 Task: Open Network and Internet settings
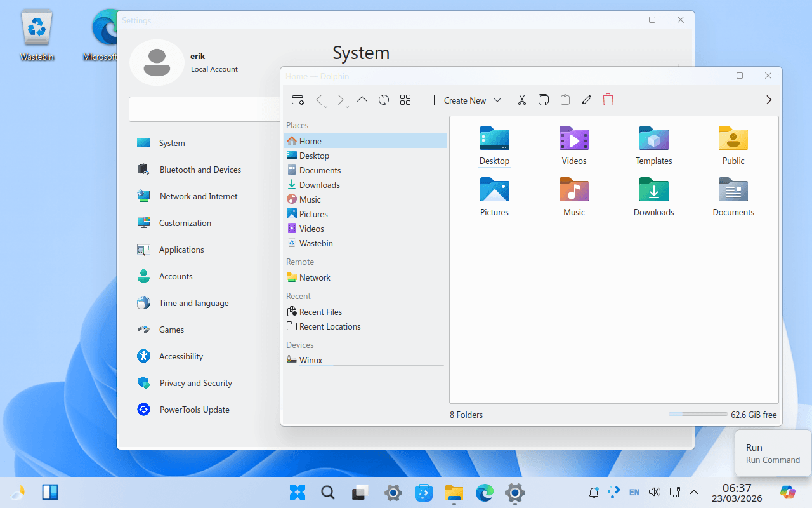(198, 196)
